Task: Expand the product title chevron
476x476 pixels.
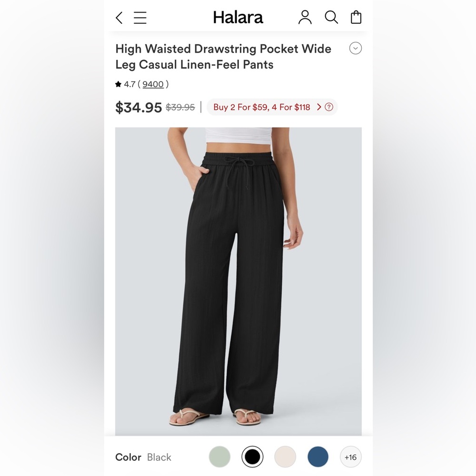Action: 355,48
